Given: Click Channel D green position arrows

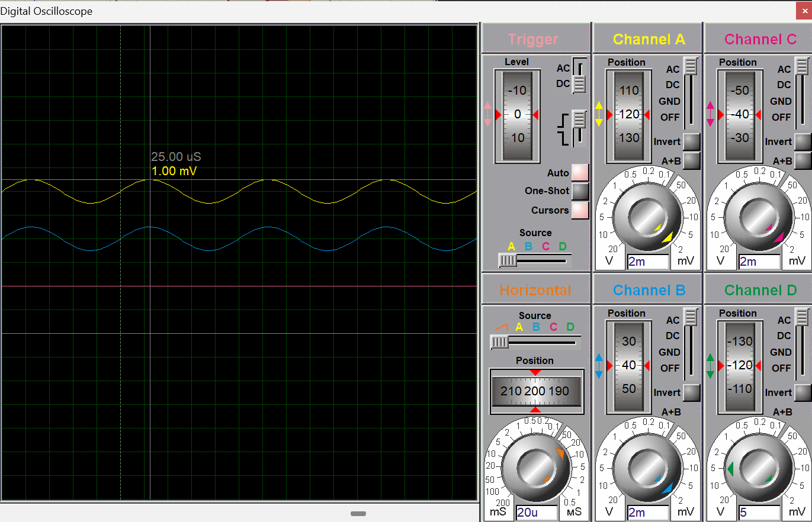Looking at the screenshot, I should point(710,366).
